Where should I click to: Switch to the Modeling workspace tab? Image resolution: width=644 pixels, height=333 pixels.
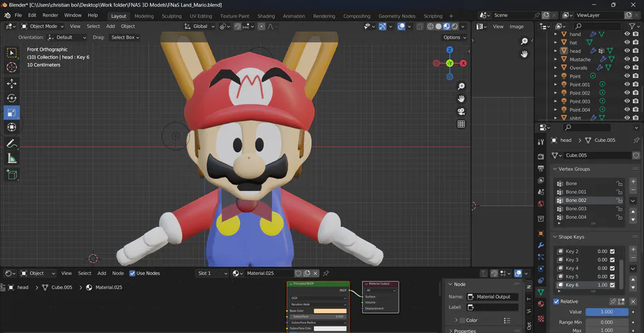(144, 16)
